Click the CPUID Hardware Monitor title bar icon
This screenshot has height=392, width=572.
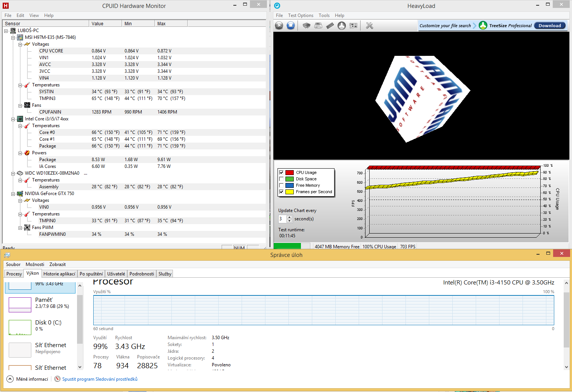(6, 6)
